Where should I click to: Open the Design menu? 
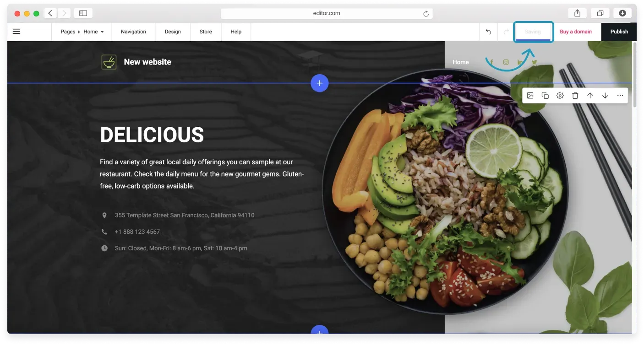[x=173, y=32]
